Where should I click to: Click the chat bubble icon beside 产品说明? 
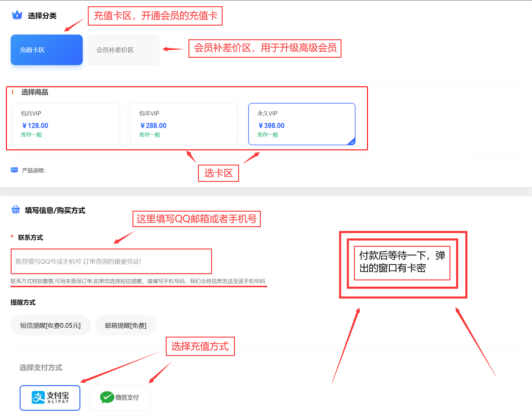[14, 170]
